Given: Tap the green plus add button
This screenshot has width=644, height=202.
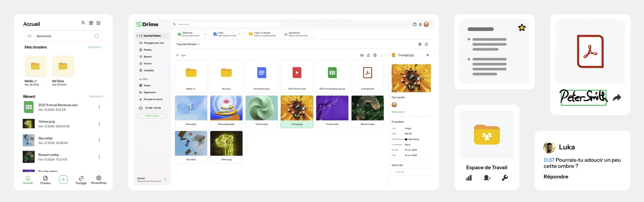Looking at the screenshot, I should point(63,179).
